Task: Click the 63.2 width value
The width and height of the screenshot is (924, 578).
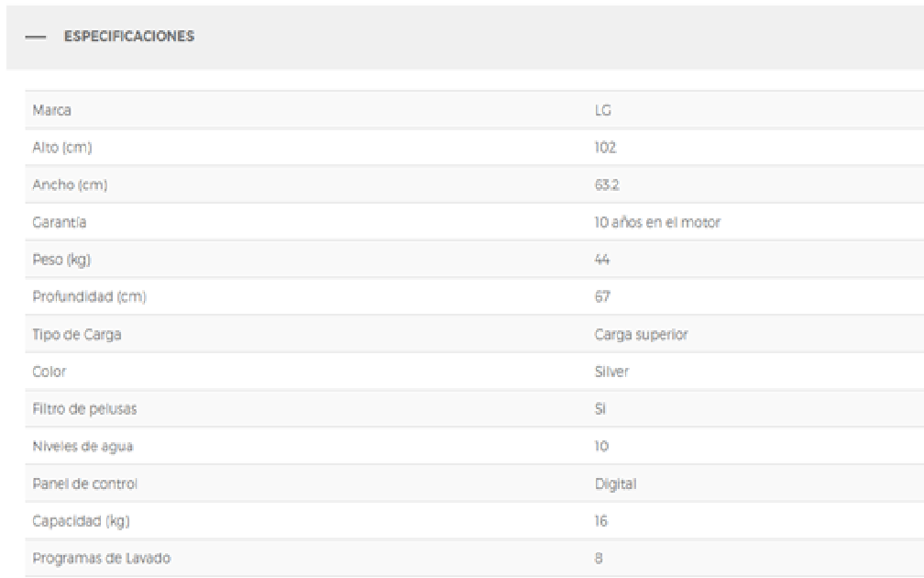Action: pyautogui.click(x=607, y=184)
